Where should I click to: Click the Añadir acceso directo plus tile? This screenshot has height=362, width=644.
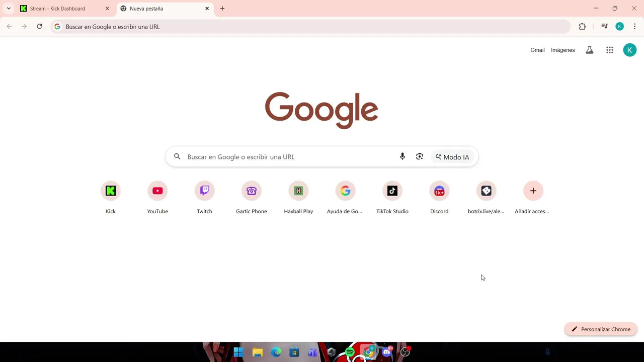click(533, 198)
